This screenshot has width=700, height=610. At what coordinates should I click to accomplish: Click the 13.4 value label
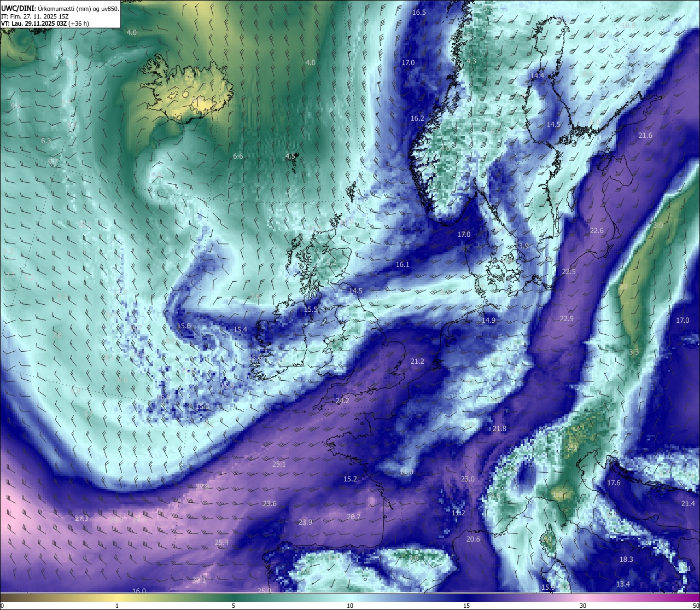click(x=623, y=584)
